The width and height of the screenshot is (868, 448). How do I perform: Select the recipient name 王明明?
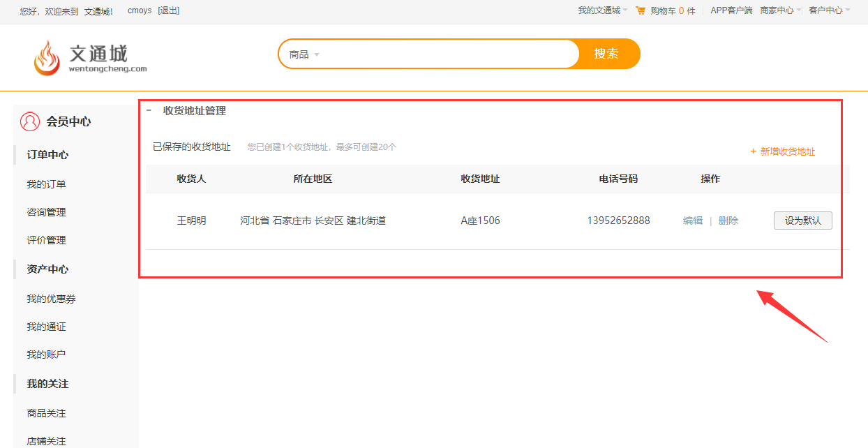(191, 221)
